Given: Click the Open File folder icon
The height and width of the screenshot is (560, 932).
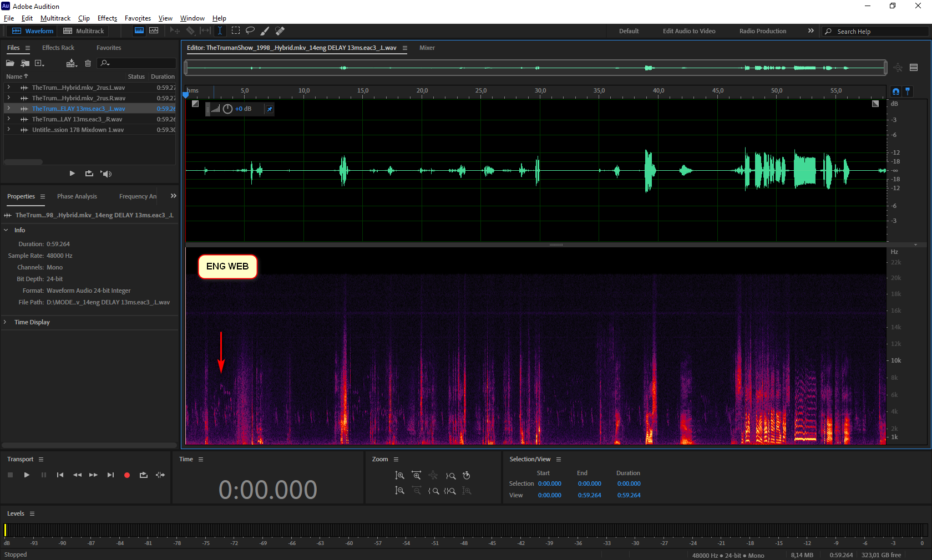Looking at the screenshot, I should [10, 63].
